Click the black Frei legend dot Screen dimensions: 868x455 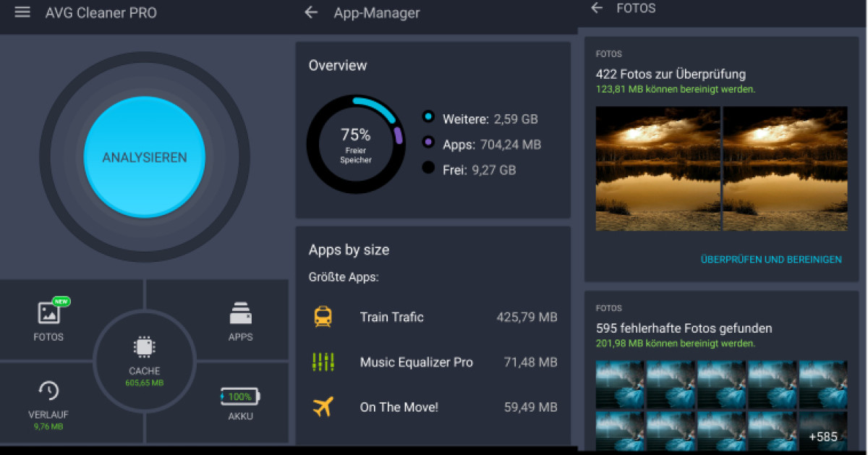(428, 168)
